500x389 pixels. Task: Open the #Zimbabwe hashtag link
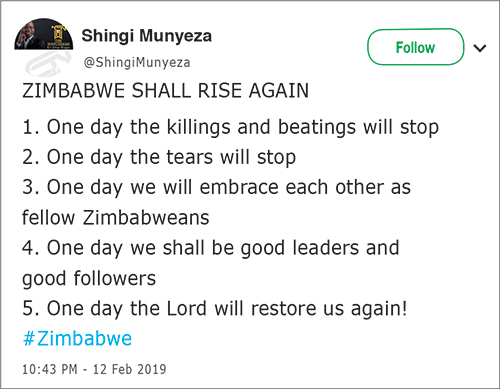(x=77, y=338)
